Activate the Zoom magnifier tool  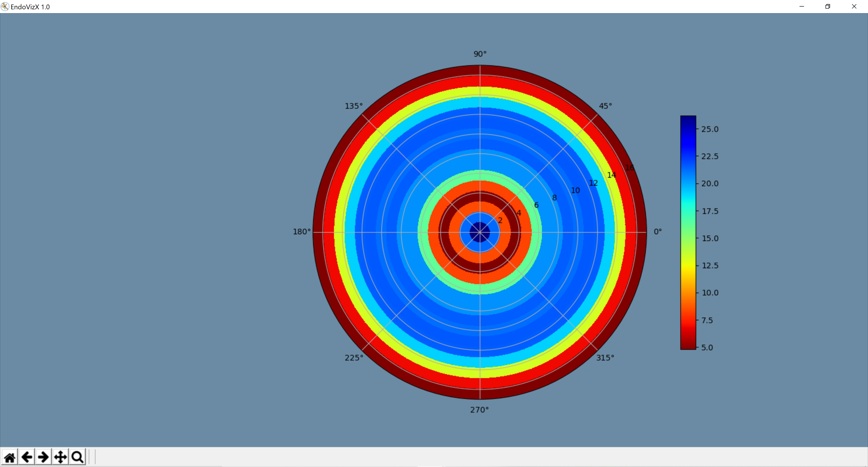point(78,457)
